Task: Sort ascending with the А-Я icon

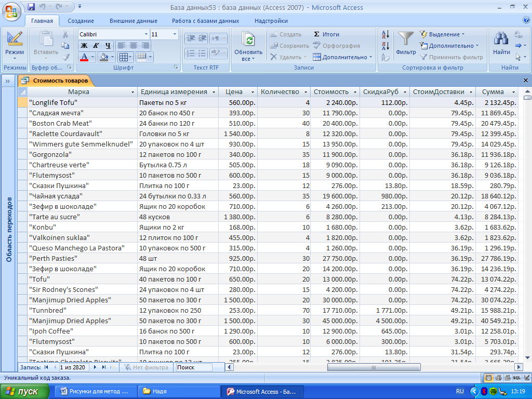Action: point(385,34)
